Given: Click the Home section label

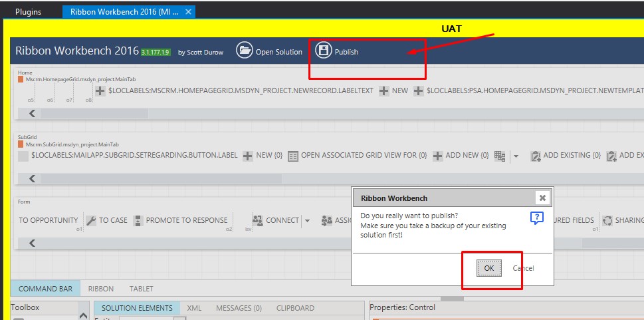Looking at the screenshot, I should pos(25,73).
